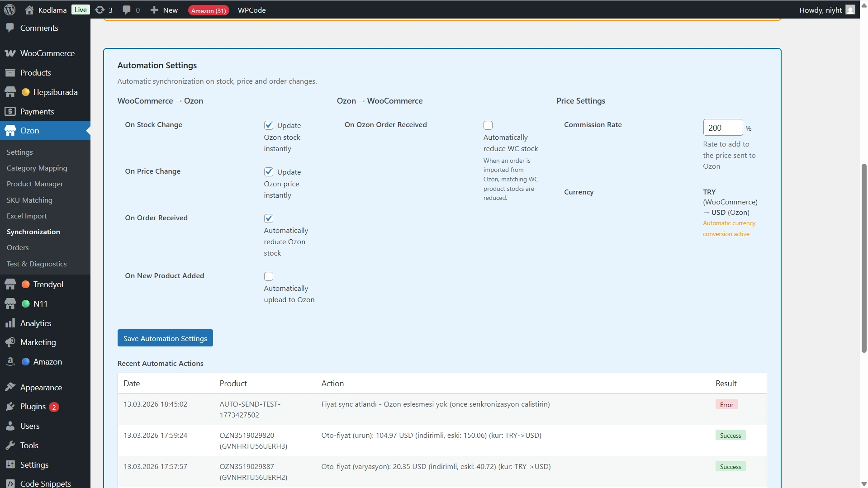The image size is (868, 488).
Task: Open the New content dropdown in toolbar
Action: (x=164, y=10)
